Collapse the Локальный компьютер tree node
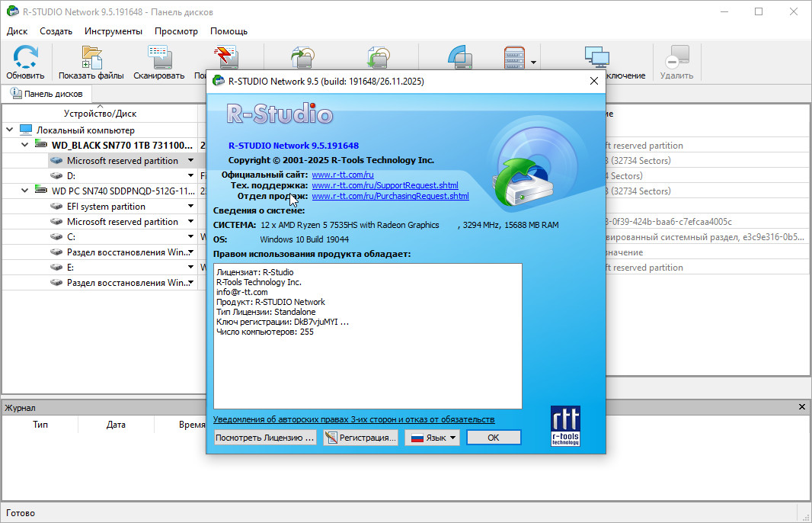This screenshot has height=523, width=812. (x=11, y=130)
